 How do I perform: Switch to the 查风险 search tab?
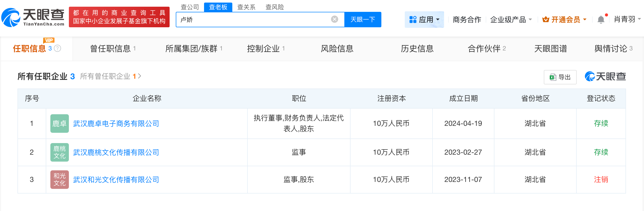(274, 7)
